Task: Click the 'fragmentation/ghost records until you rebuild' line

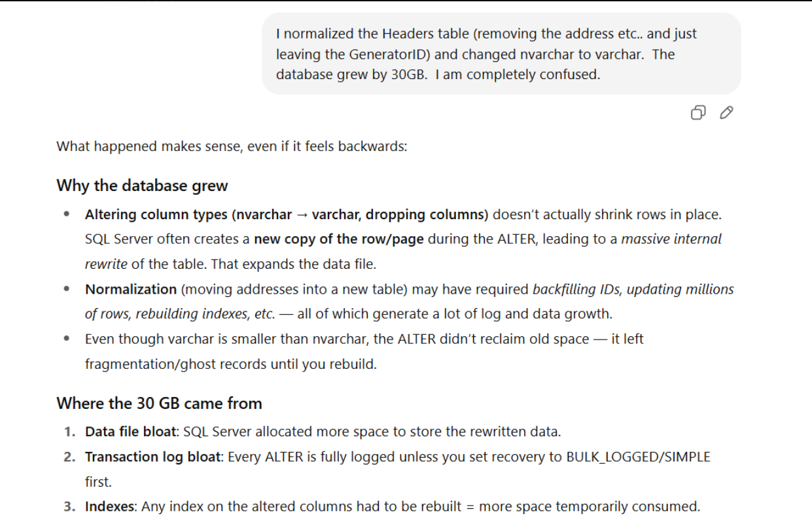Action: coord(230,364)
